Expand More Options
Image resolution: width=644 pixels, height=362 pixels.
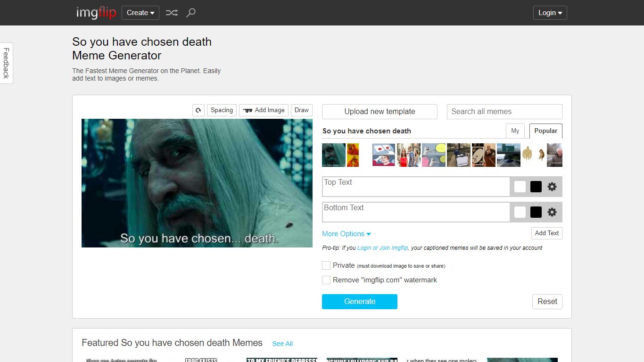347,234
